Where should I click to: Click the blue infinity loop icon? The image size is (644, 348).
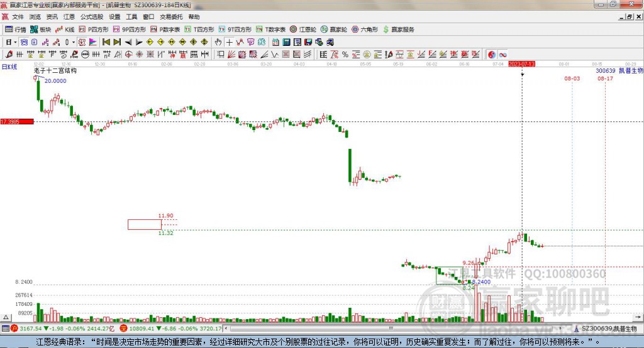pyautogui.click(x=502, y=55)
